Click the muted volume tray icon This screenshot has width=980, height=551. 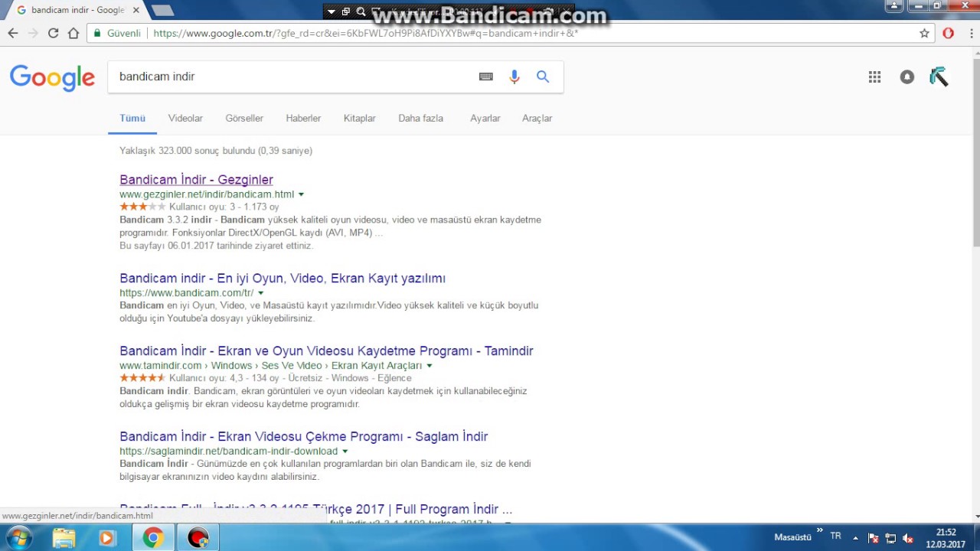click(x=908, y=538)
